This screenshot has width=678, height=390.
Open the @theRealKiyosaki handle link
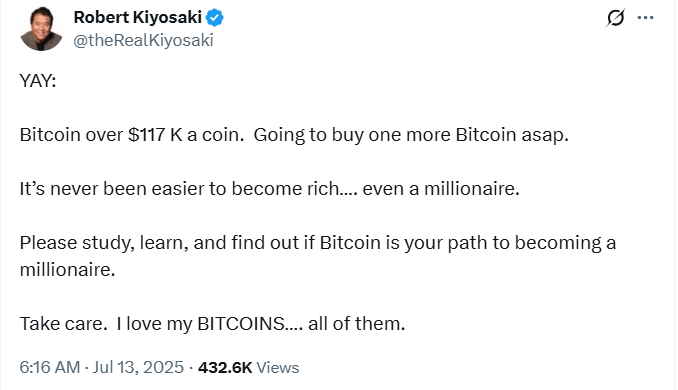(143, 40)
